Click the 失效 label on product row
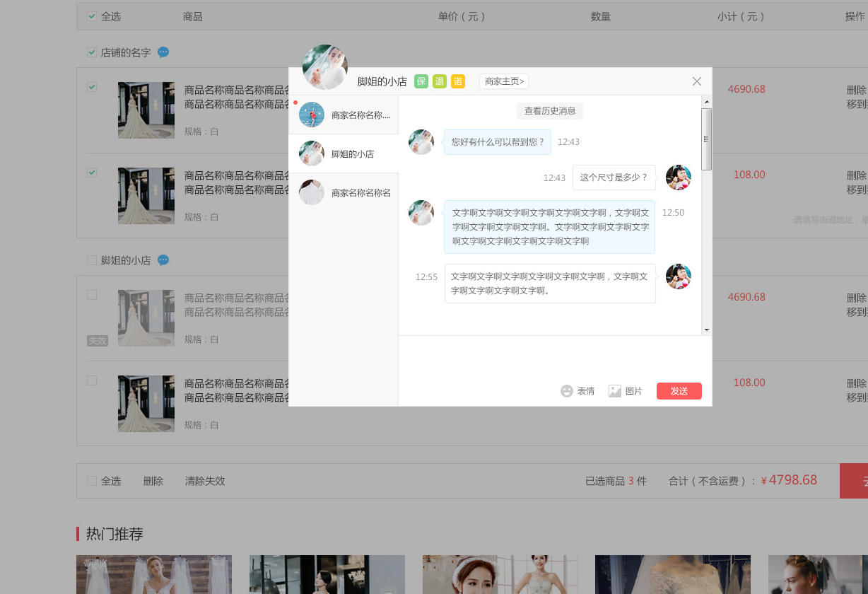Screen dimensions: 868x594 (x=98, y=341)
